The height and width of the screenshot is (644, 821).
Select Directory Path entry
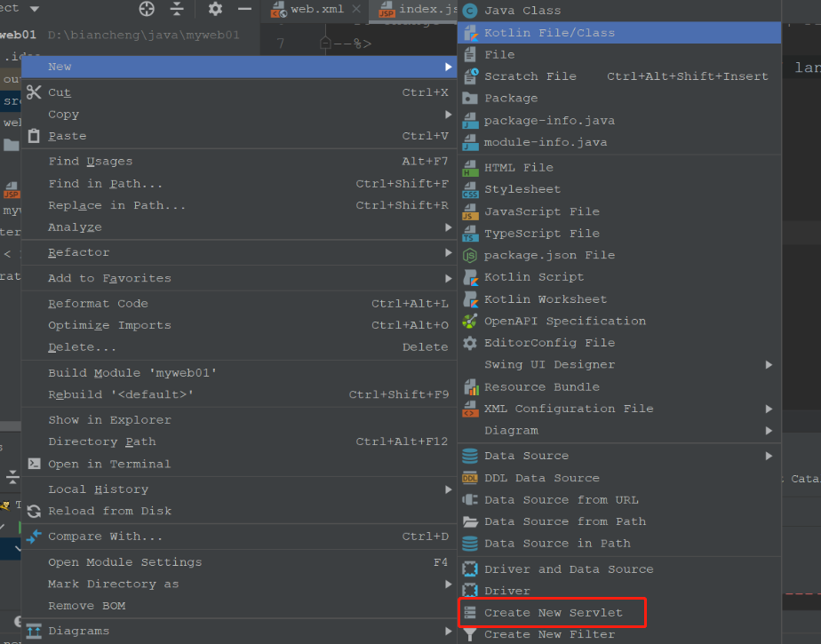[x=239, y=441]
